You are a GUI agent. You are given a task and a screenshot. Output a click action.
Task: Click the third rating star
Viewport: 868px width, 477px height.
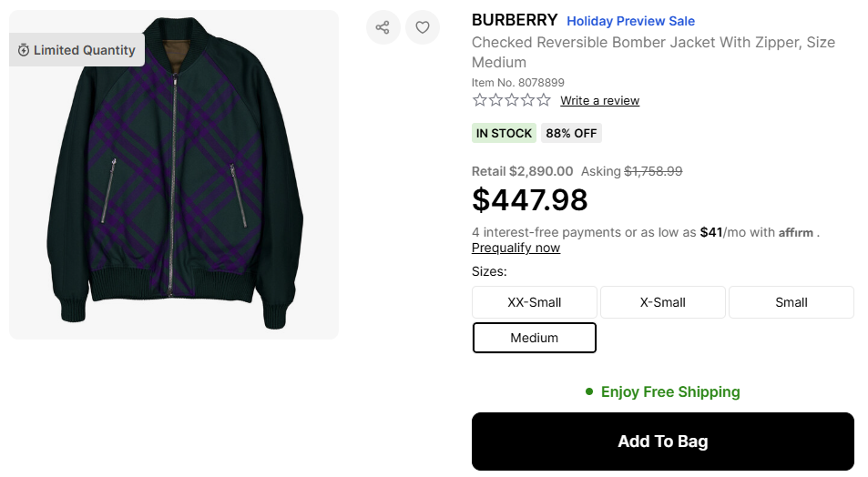click(x=511, y=100)
